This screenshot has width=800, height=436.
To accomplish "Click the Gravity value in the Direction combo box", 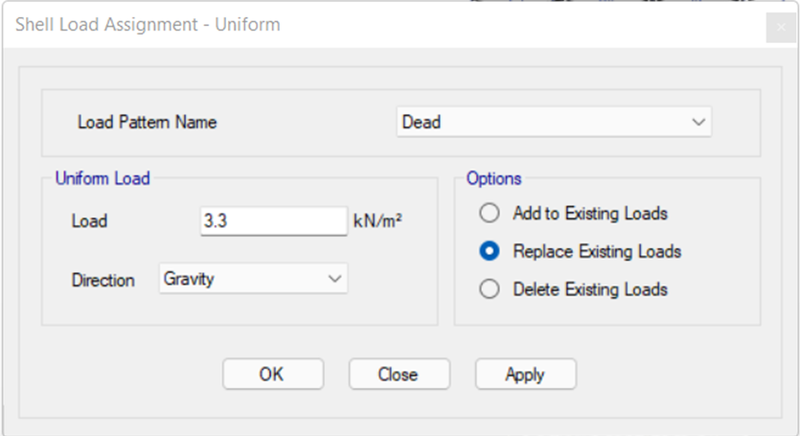I will (189, 279).
